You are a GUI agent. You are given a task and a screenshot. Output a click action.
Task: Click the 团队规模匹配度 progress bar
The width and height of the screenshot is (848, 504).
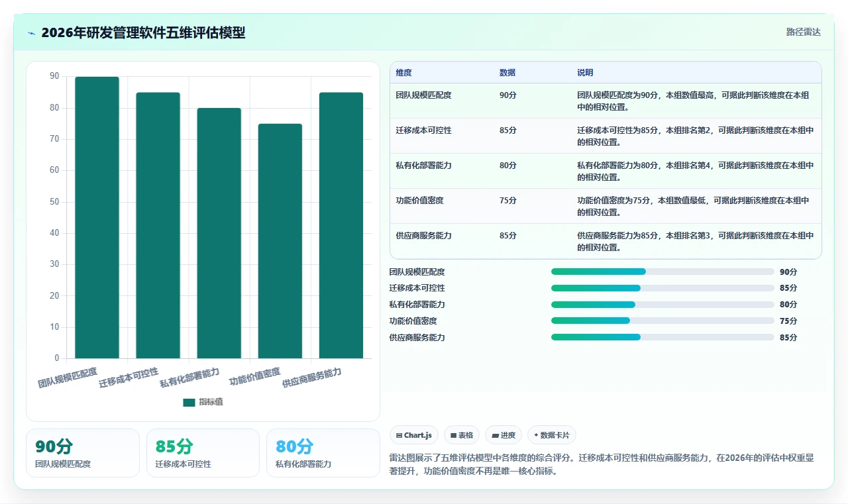coord(662,272)
